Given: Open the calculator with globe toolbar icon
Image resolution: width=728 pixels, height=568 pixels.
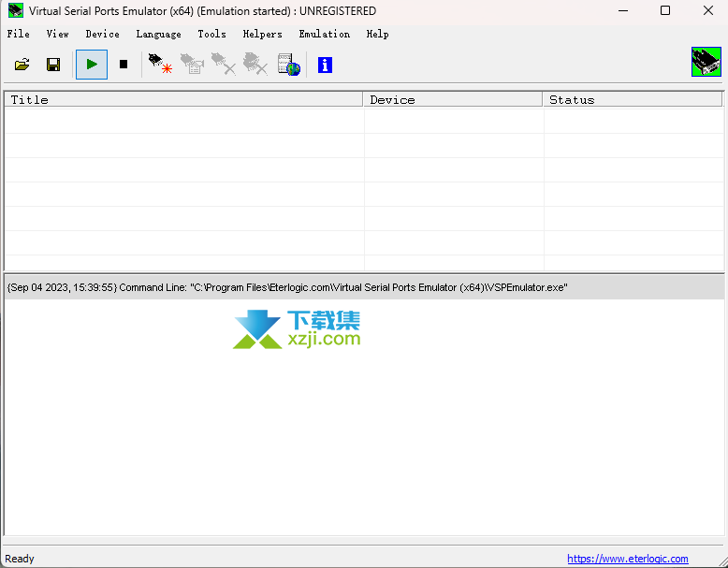Looking at the screenshot, I should pos(289,65).
